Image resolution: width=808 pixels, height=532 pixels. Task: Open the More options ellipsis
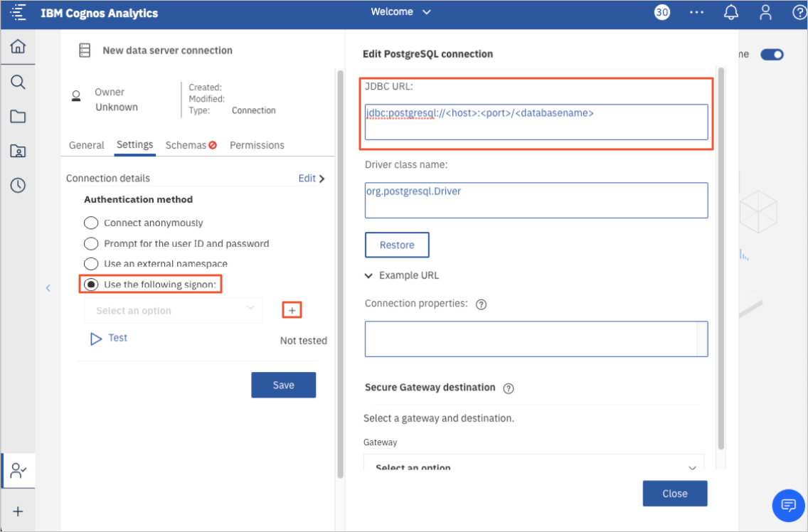[x=697, y=12]
